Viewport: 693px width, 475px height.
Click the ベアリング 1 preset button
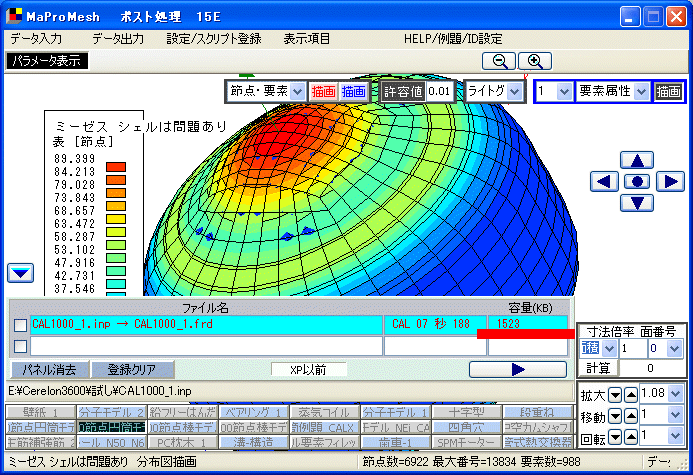[x=254, y=412]
